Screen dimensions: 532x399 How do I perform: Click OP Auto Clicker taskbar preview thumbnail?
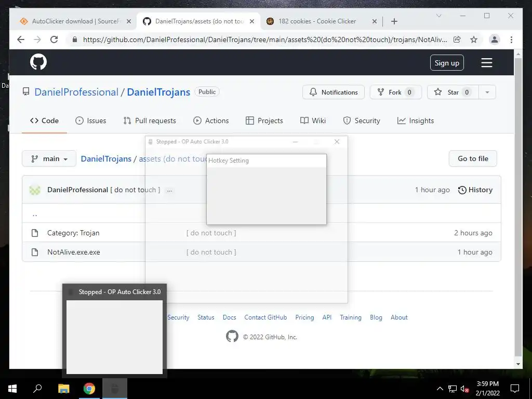click(114, 337)
